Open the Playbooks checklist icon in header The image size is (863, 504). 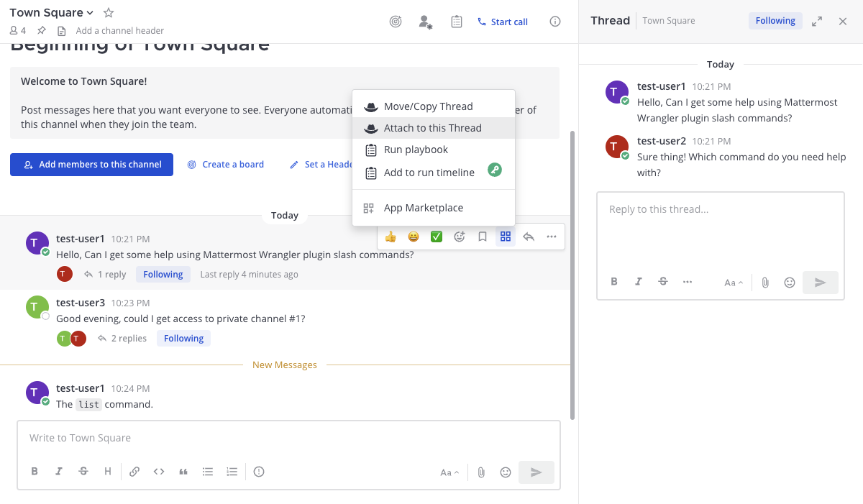pos(457,22)
